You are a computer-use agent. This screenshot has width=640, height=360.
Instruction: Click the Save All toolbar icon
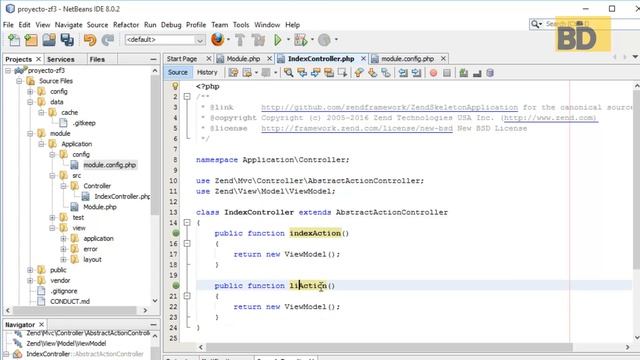pyautogui.click(x=67, y=40)
